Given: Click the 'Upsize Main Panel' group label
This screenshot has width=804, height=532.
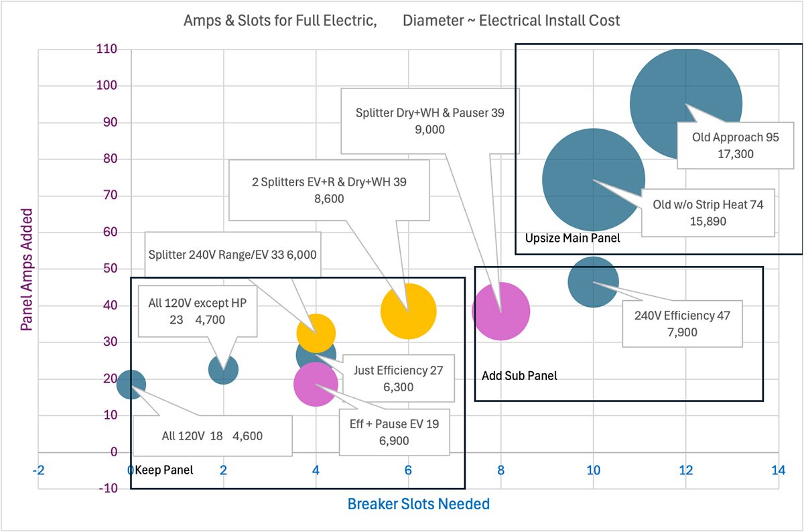Looking at the screenshot, I should pyautogui.click(x=574, y=238).
